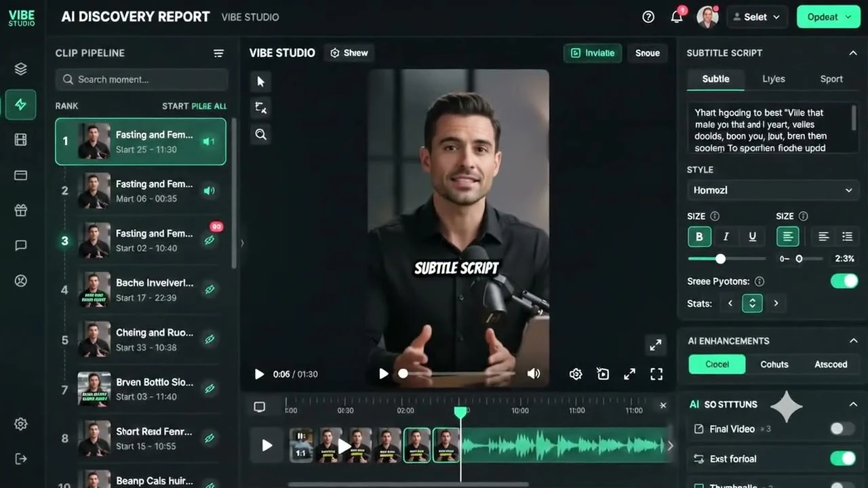Collapse the AI Enhancements section

click(x=853, y=341)
